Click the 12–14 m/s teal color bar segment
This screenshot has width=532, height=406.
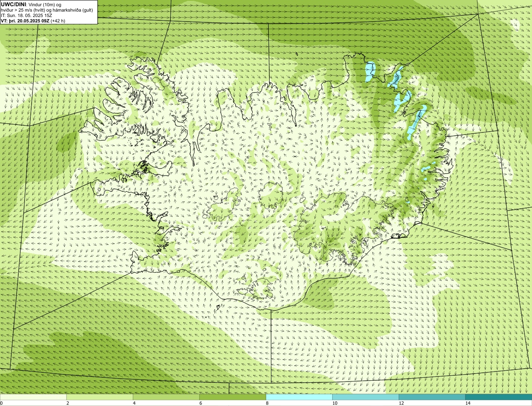click(432, 397)
